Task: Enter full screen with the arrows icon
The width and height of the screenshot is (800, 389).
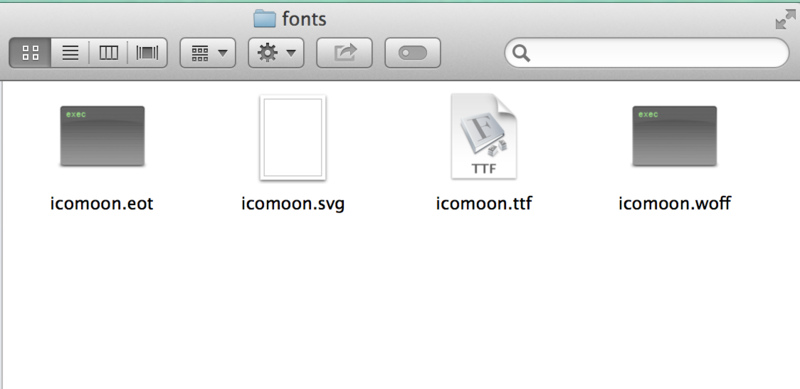Action: (785, 19)
